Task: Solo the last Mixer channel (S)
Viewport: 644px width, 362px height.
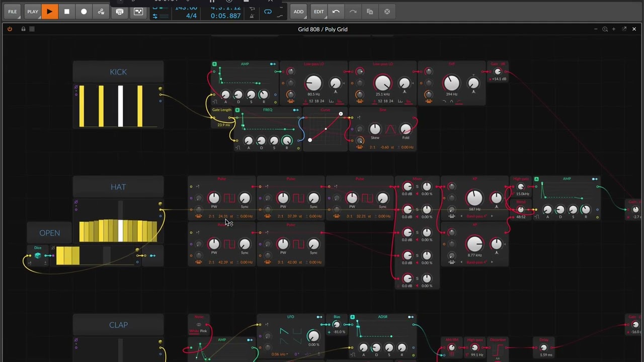Action: click(x=417, y=279)
